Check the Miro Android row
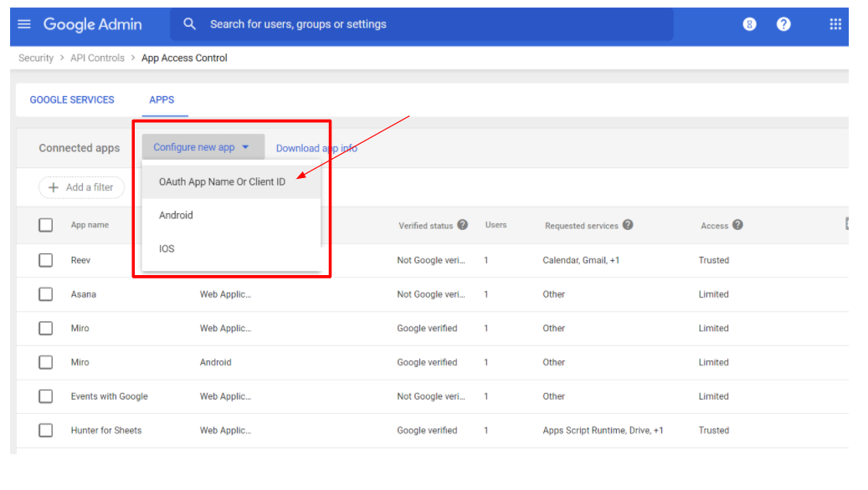The width and height of the screenshot is (868, 490). (45, 362)
